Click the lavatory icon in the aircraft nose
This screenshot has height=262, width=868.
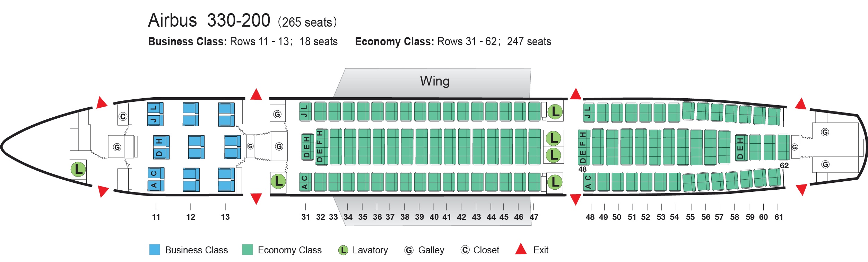[78, 169]
